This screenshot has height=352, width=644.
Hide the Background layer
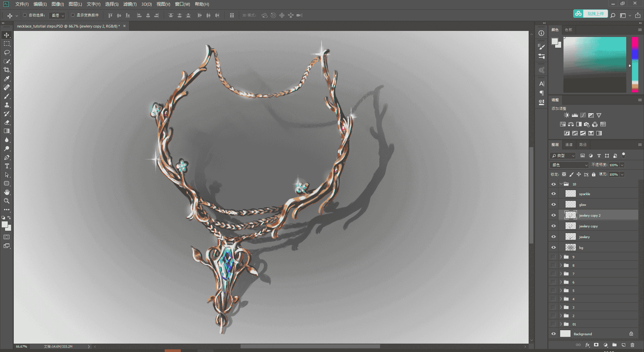[x=553, y=334]
